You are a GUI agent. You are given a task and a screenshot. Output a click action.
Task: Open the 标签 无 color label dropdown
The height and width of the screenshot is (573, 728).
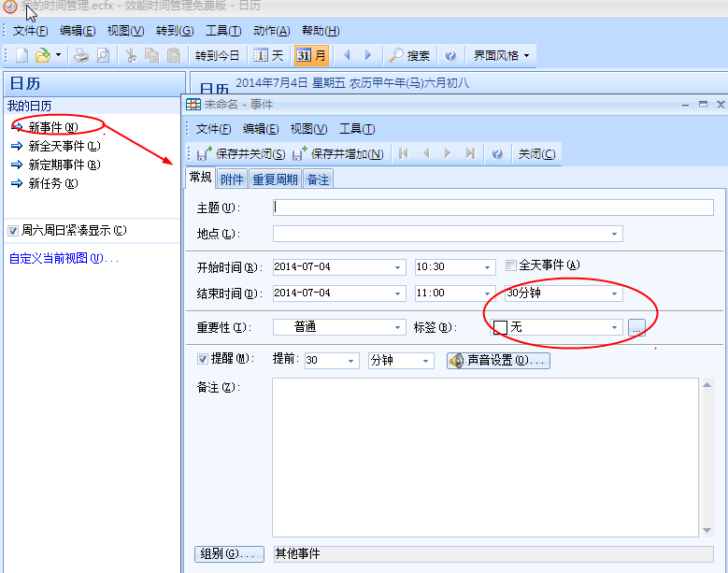point(614,327)
